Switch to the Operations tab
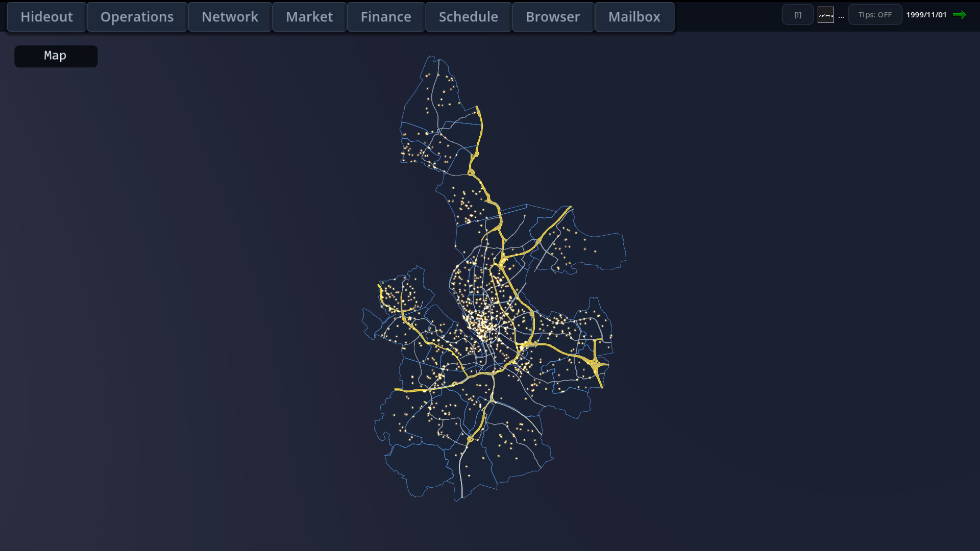This screenshot has width=980, height=551. click(x=137, y=17)
